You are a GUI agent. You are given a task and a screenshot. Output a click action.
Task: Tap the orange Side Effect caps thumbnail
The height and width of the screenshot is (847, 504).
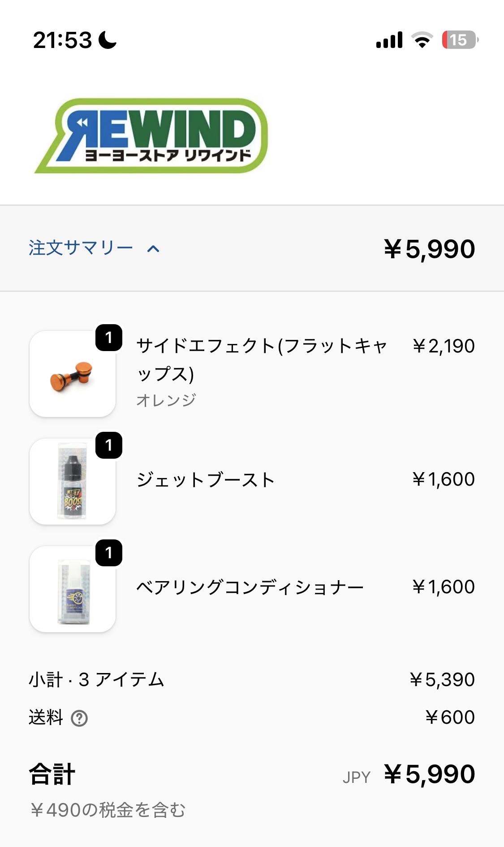(x=72, y=374)
